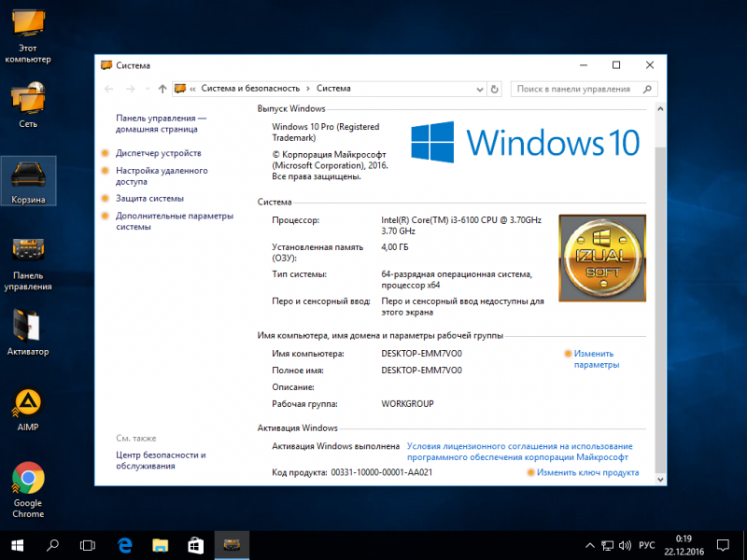Screen dimensions: 747x560
Task: Open Task View in the taskbar
Action: [88, 545]
